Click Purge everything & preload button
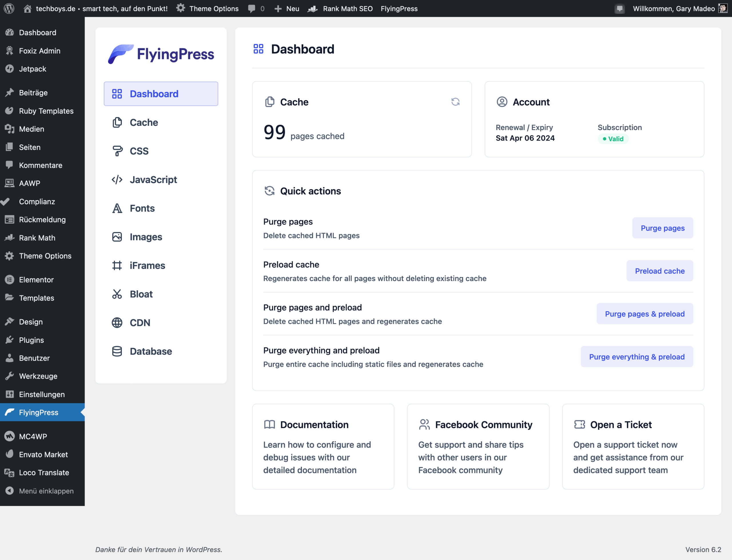 [x=637, y=356]
